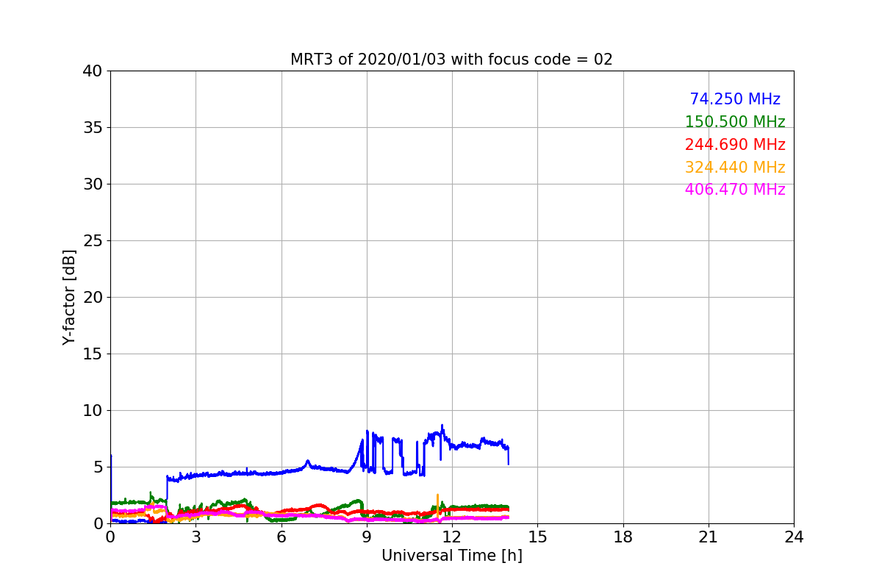The width and height of the screenshot is (882, 588).
Task: Click the y-axis tick label 35
Action: tap(93, 128)
